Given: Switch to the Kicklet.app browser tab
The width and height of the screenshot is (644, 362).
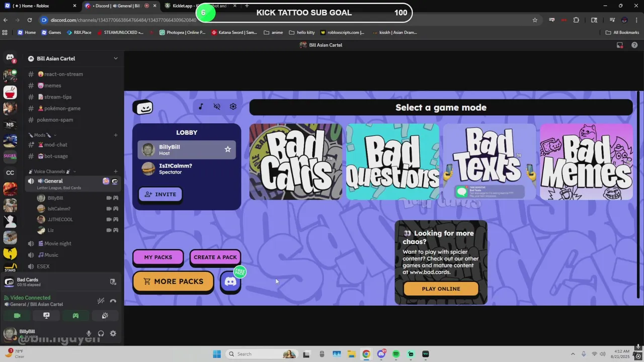Looking at the screenshot, I should tap(200, 6).
